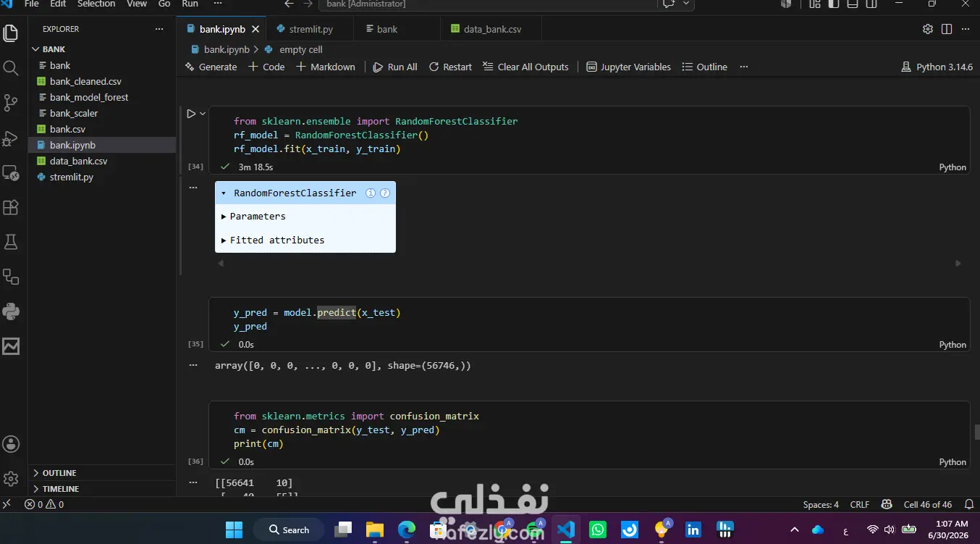Expand the OUTLINE section

(x=101, y=472)
